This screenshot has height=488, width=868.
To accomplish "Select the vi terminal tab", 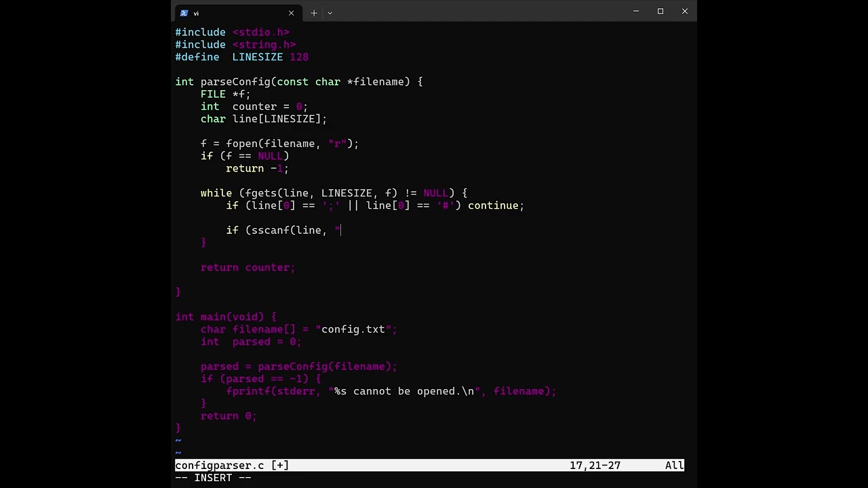I will click(237, 13).
